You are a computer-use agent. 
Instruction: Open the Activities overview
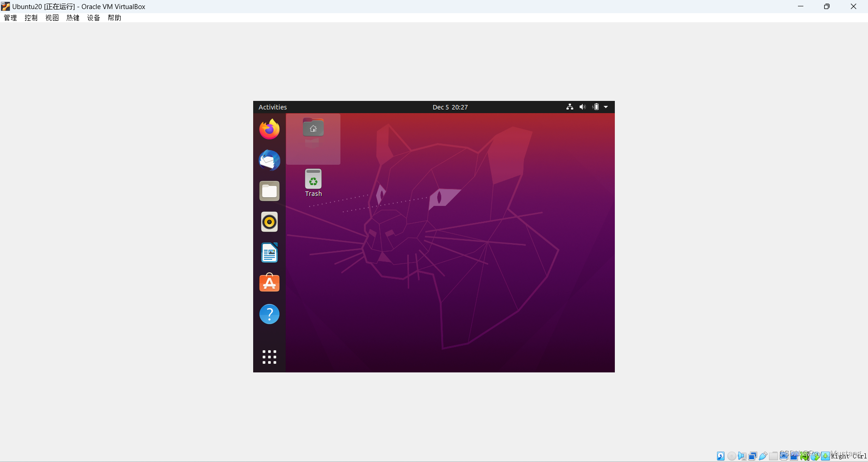273,107
